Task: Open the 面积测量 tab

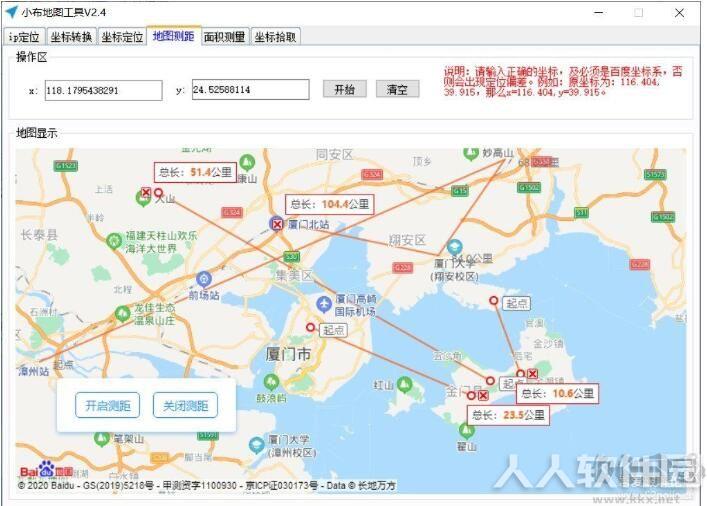Action: point(224,37)
